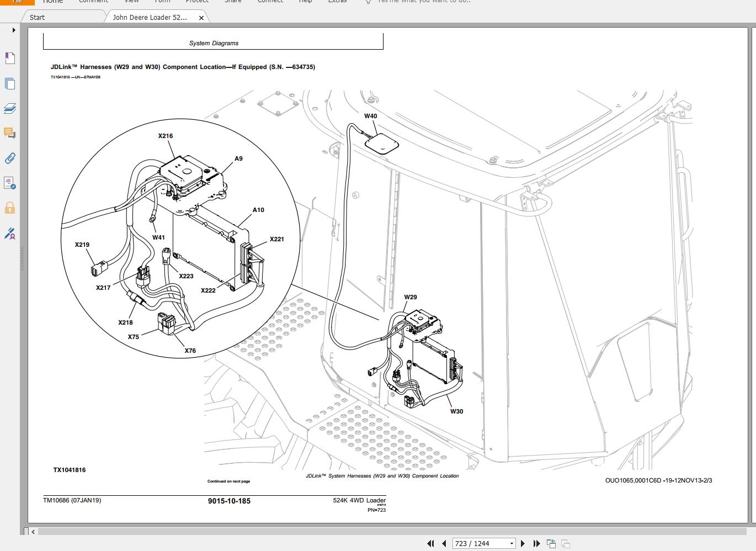Viewport: 756px width, 551px height.
Task: Click the previous view icon
Action: click(551, 544)
